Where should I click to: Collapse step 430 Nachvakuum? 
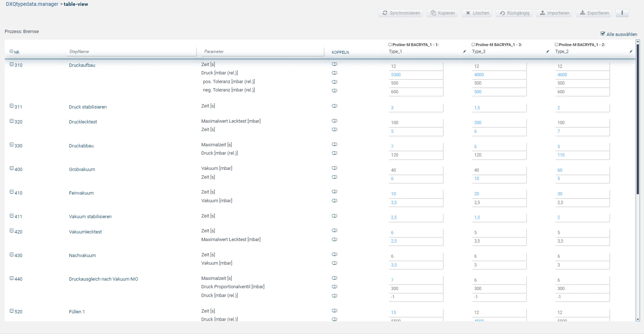pyautogui.click(x=12, y=254)
